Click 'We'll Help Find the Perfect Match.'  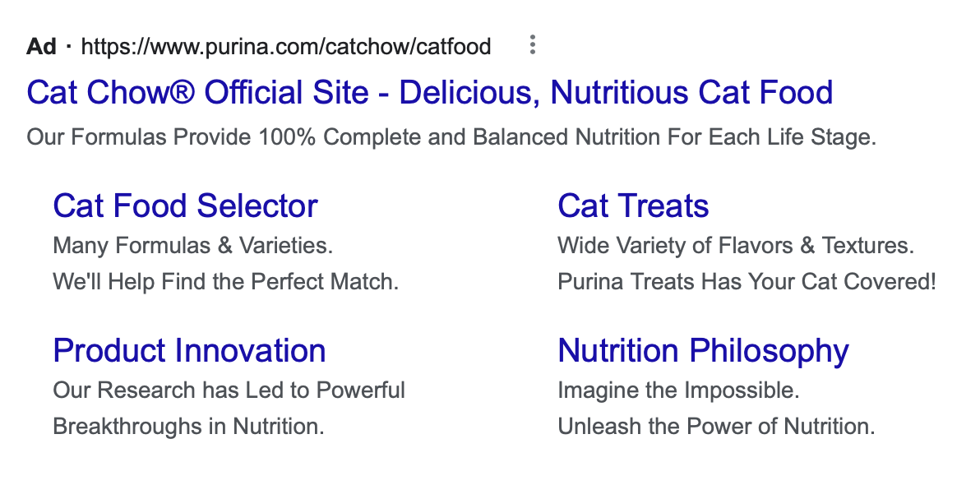click(225, 282)
